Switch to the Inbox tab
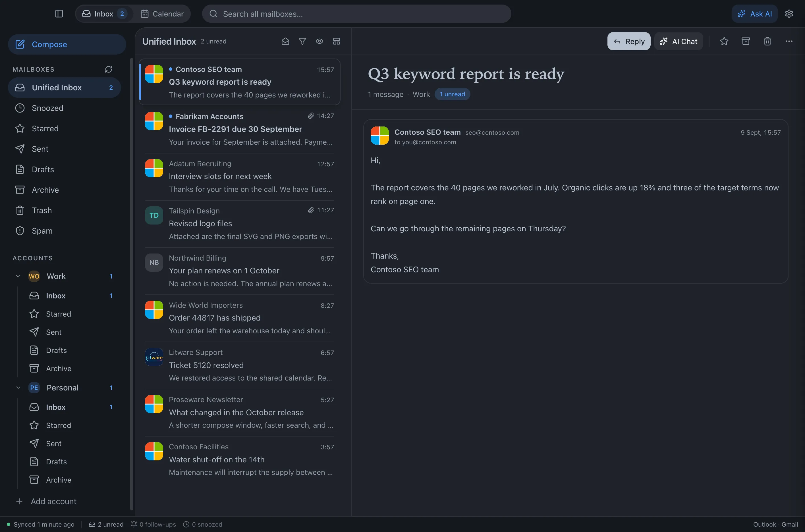 104,14
